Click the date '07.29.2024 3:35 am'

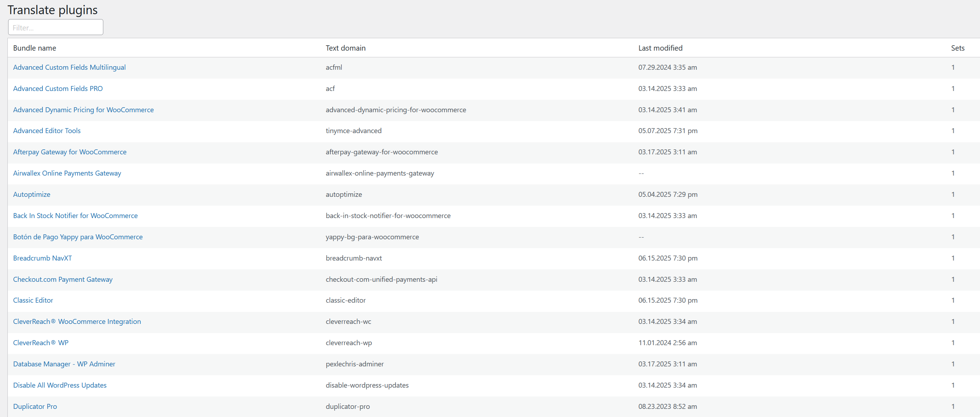tap(668, 67)
